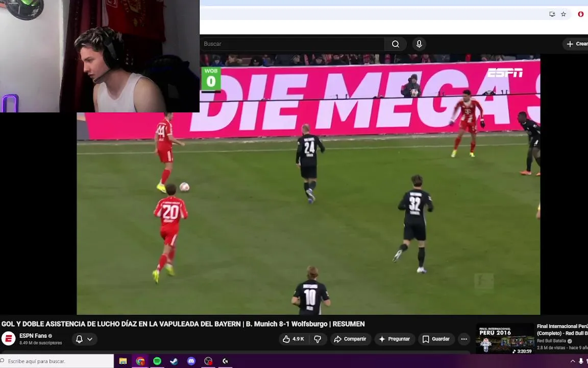The height and width of the screenshot is (368, 588).
Task: Click the video player to pause playback
Action: pyautogui.click(x=308, y=184)
